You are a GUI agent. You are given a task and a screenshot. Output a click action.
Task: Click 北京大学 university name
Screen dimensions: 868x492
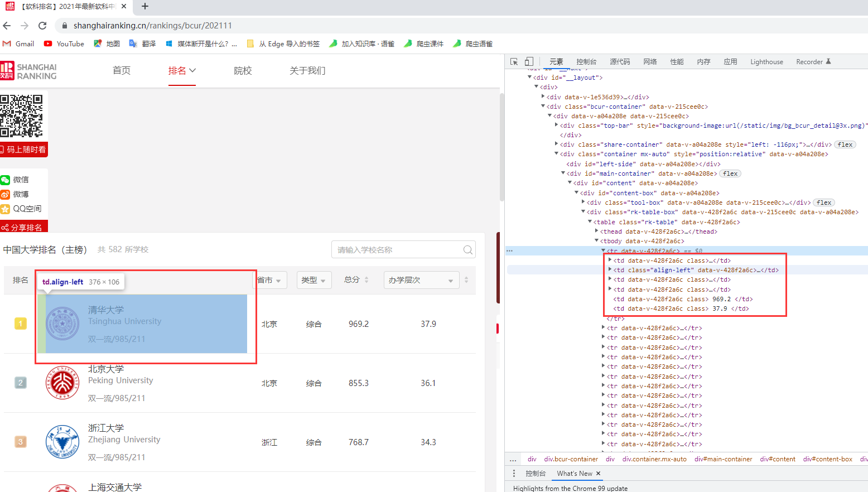pyautogui.click(x=106, y=369)
